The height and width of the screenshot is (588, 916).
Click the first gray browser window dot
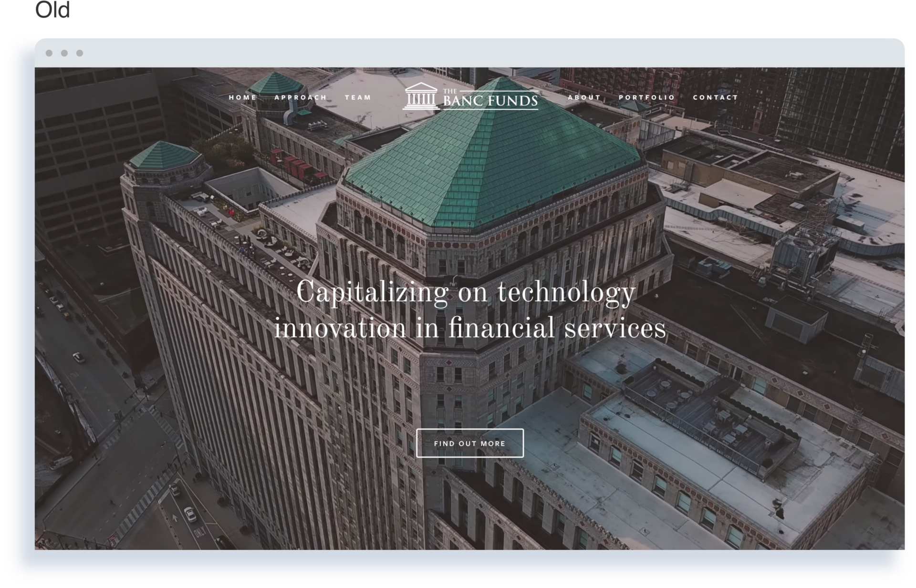point(49,53)
